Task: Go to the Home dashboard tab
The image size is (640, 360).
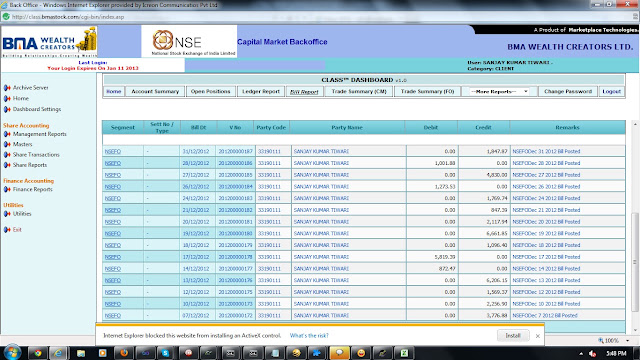Action: [113, 91]
